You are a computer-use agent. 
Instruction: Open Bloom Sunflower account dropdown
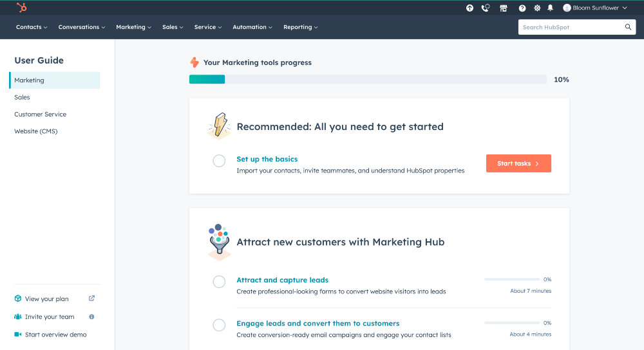tap(595, 8)
